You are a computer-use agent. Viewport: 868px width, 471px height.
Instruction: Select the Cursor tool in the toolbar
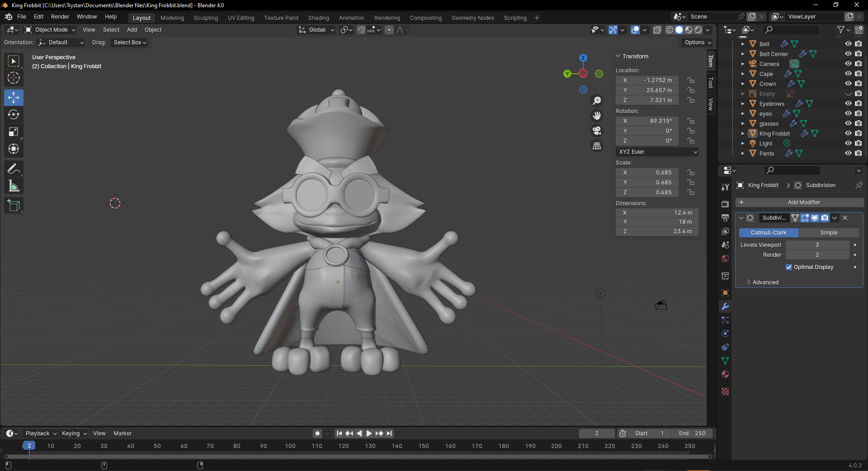coord(14,78)
